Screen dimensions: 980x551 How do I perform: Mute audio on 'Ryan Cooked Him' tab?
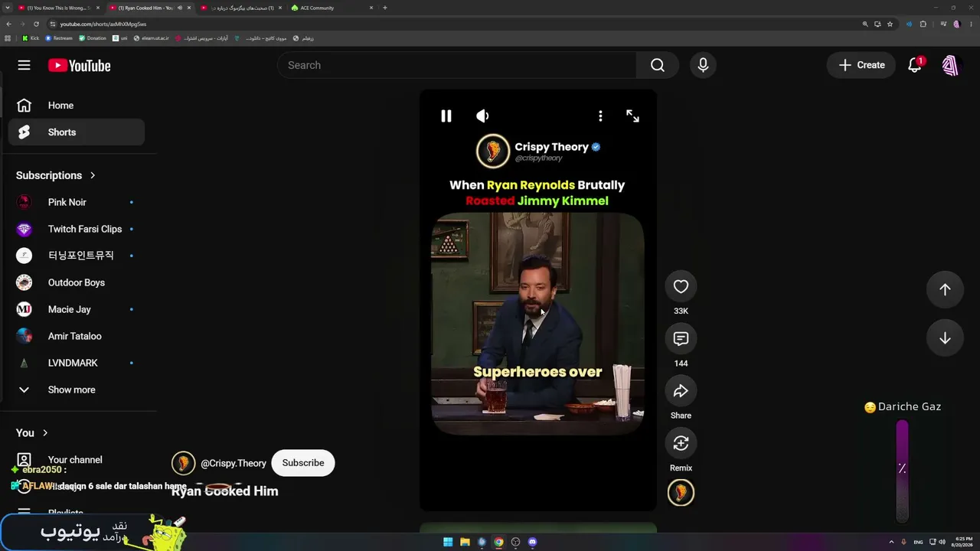point(179,8)
